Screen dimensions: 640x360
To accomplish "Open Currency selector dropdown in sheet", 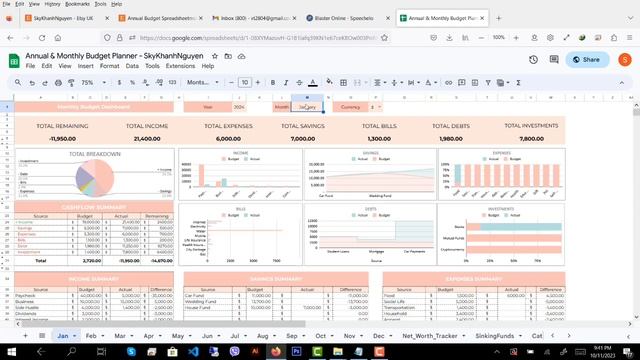I will [x=380, y=107].
